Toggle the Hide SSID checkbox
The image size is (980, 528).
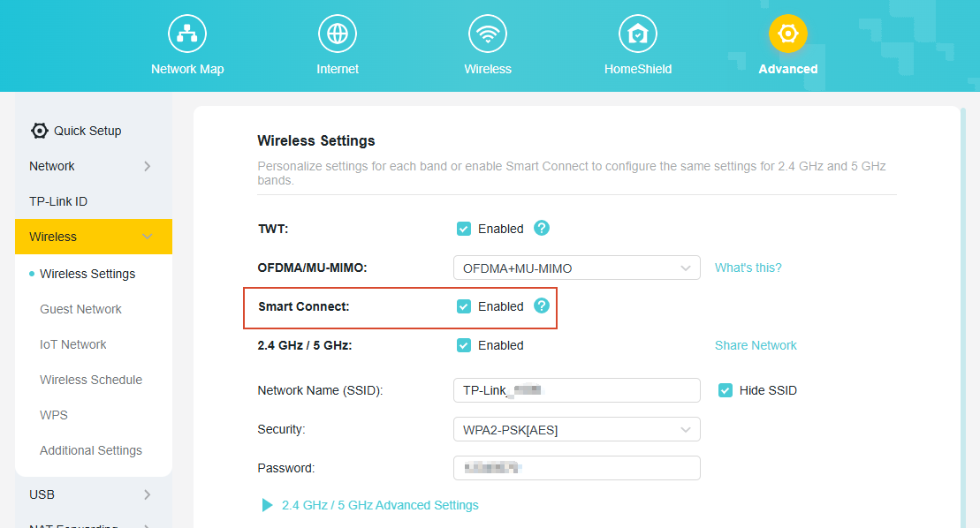[726, 389]
